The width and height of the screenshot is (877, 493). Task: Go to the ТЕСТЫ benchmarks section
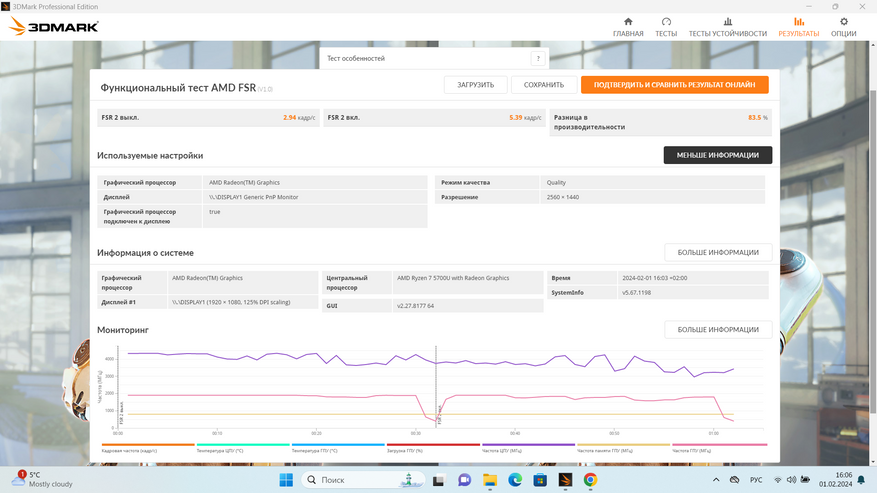pyautogui.click(x=666, y=27)
